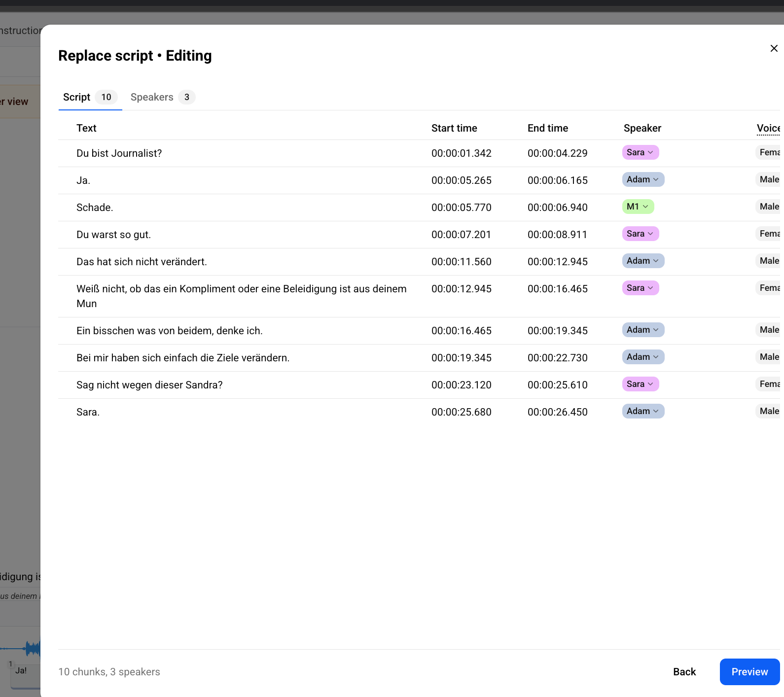The width and height of the screenshot is (784, 697).
Task: Click the Preview button
Action: click(749, 672)
